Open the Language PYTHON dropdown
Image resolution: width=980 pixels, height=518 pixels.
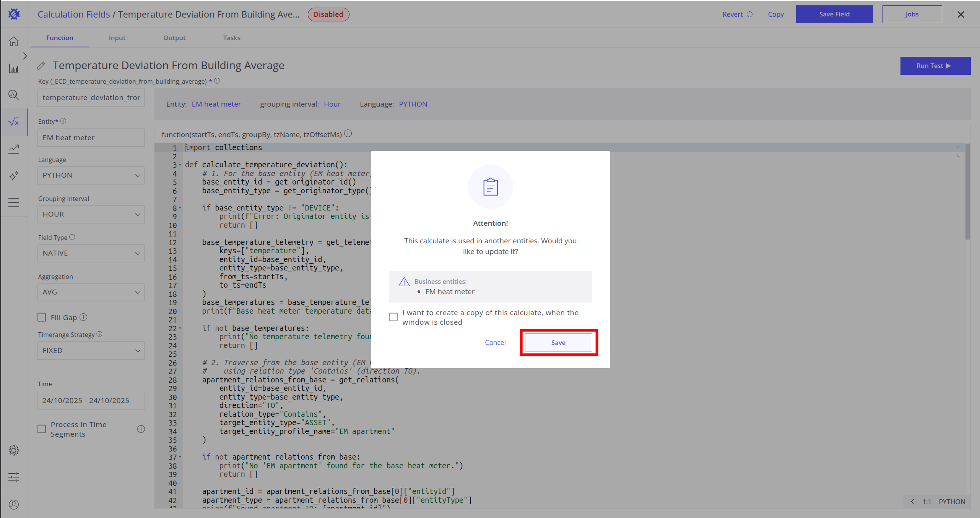[x=91, y=175]
